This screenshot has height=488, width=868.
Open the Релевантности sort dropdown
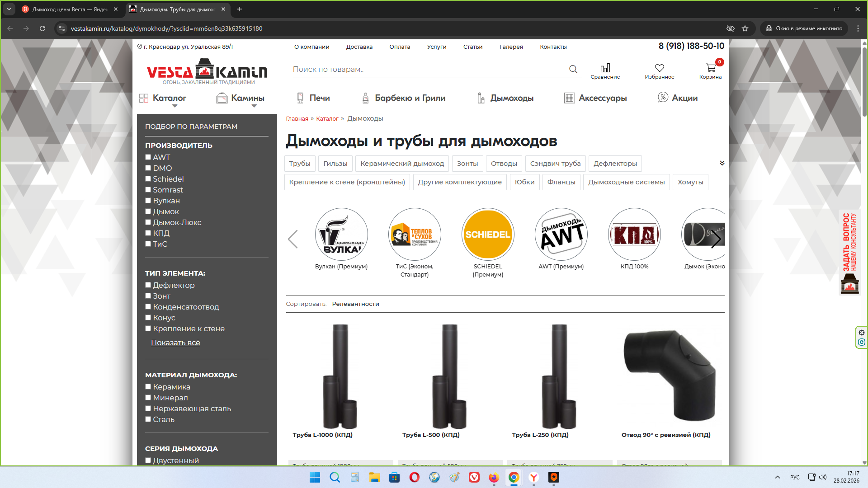tap(355, 304)
